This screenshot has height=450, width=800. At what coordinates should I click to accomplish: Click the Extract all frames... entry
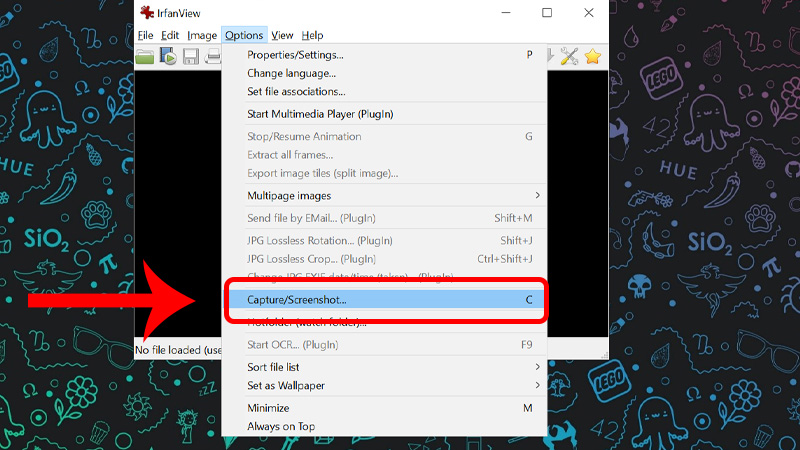384,155
